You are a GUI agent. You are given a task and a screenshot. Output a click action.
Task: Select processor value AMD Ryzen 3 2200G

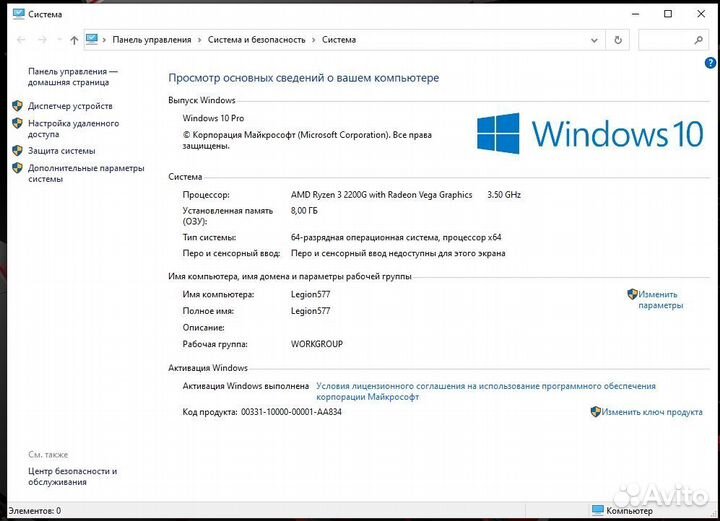(381, 195)
